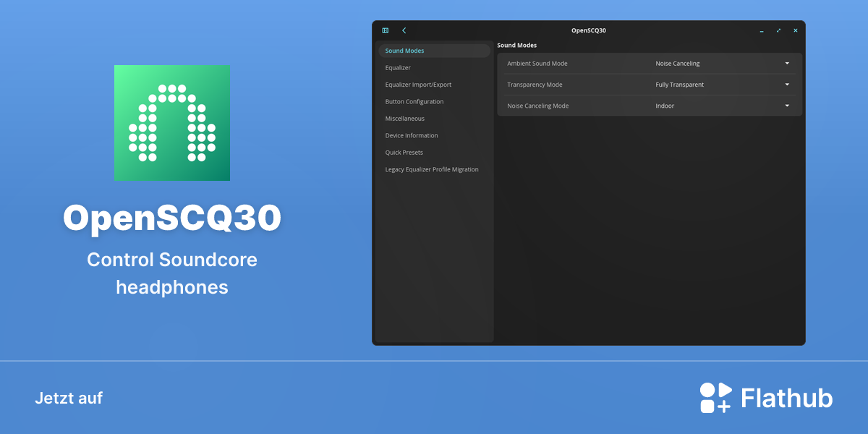Expand the Ambient Sound Mode dropdown
This screenshot has height=434, width=868.
787,64
